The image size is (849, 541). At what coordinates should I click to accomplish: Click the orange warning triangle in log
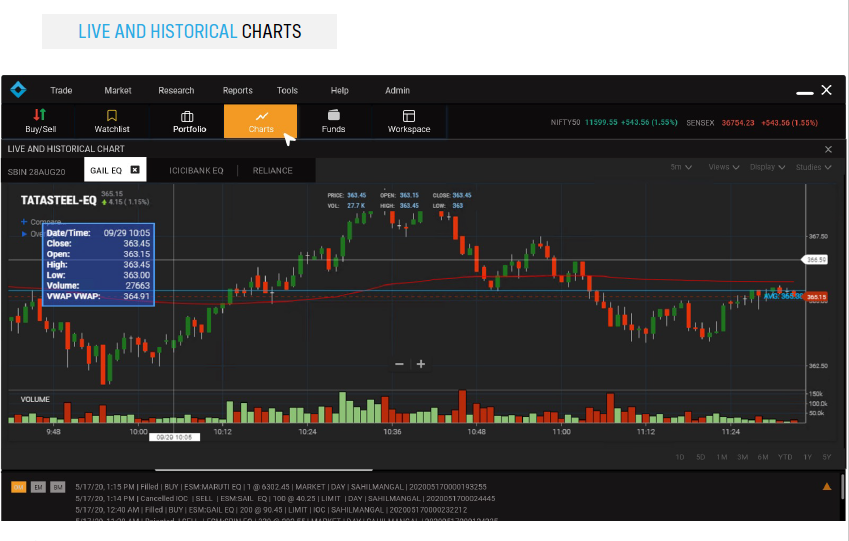(x=827, y=486)
